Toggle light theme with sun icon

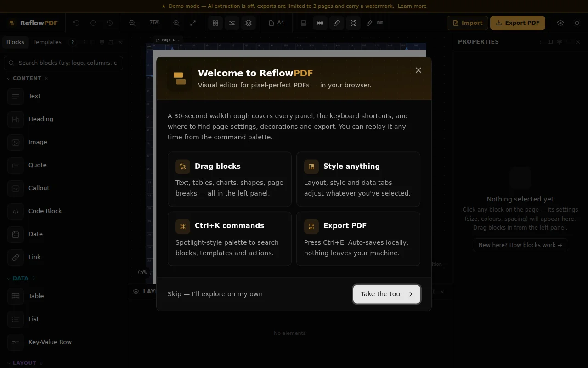pos(577,23)
